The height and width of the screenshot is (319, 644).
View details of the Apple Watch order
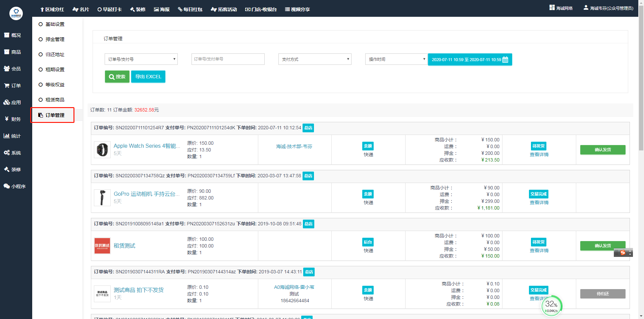coord(539,154)
